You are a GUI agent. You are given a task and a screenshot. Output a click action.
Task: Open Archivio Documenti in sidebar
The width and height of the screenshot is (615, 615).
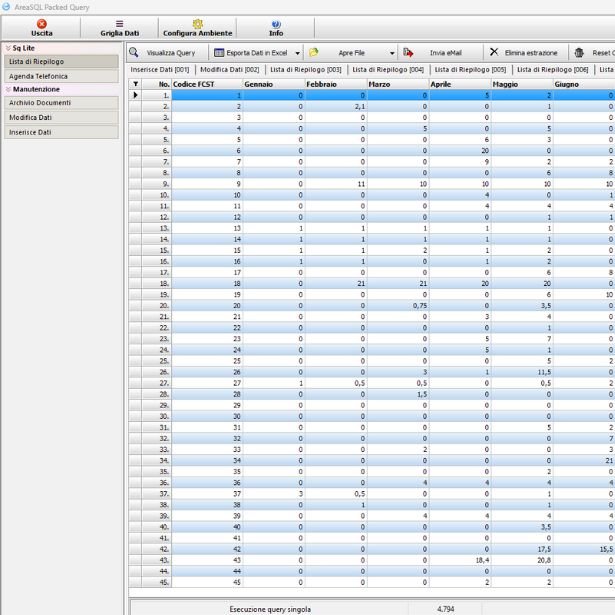pyautogui.click(x=39, y=103)
